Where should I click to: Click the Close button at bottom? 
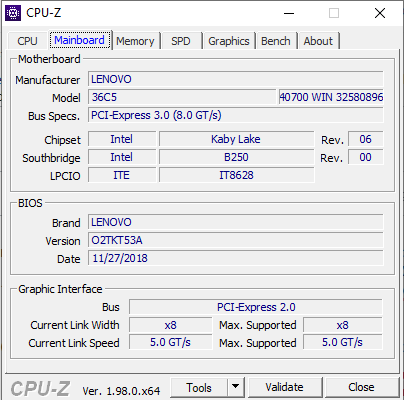[361, 387]
